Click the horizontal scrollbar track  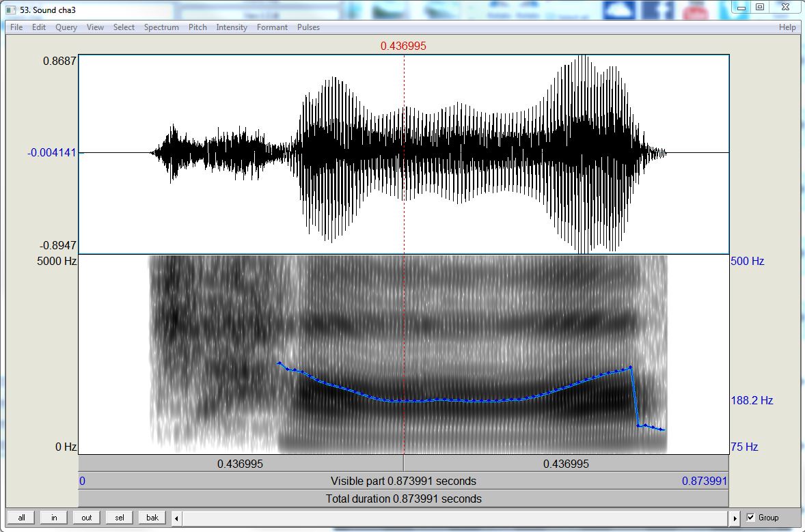point(455,518)
